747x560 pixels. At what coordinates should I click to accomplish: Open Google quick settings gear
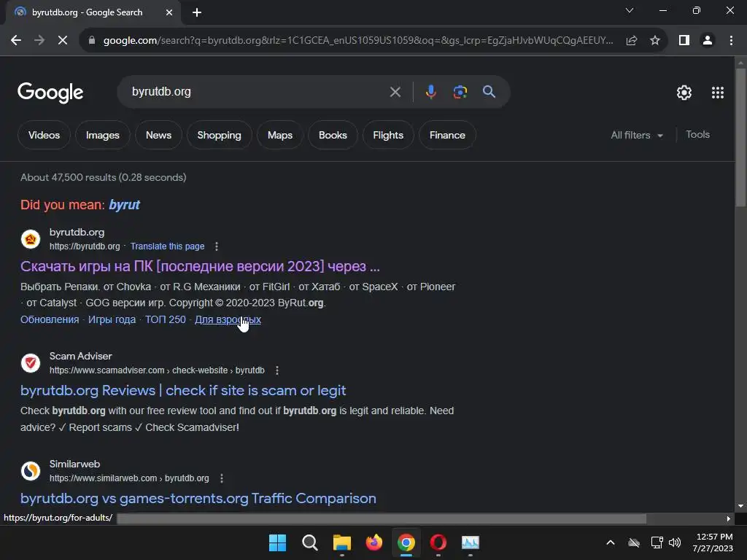(684, 93)
